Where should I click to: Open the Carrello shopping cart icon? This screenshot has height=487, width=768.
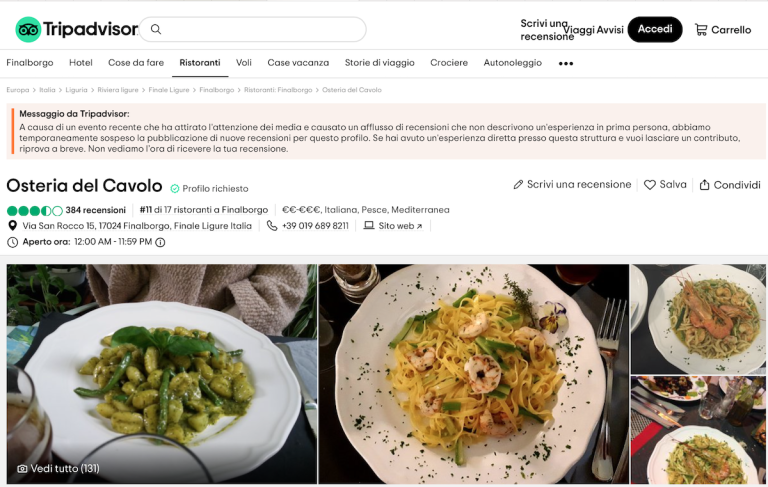701,30
